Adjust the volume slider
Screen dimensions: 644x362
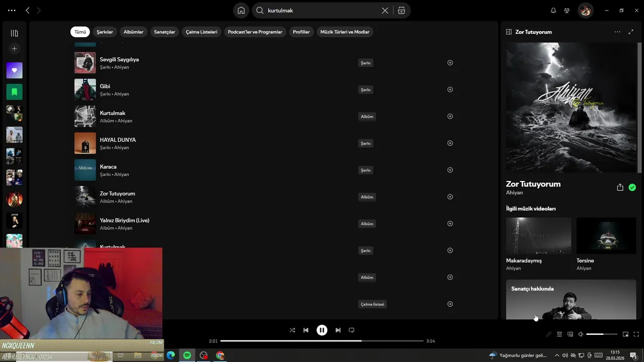pyautogui.click(x=602, y=334)
